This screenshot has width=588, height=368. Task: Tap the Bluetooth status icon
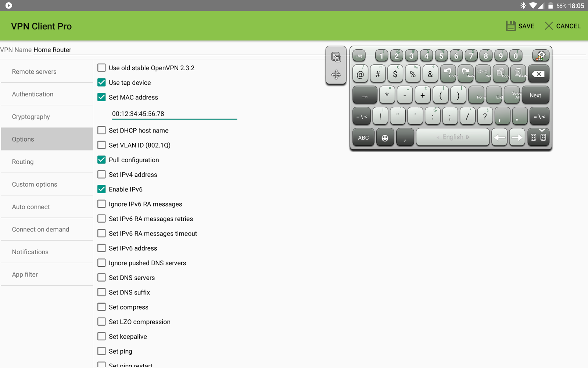(x=523, y=6)
